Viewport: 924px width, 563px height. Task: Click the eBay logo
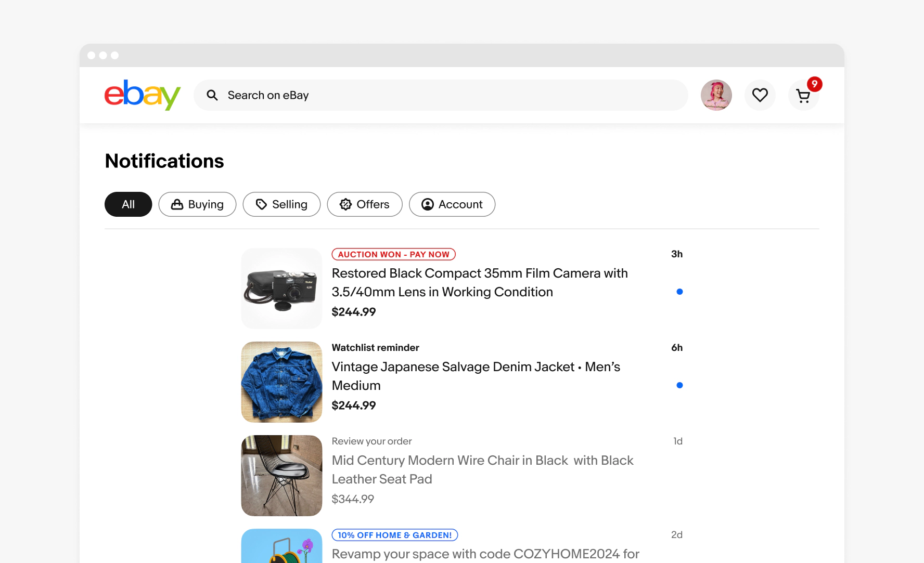click(143, 95)
